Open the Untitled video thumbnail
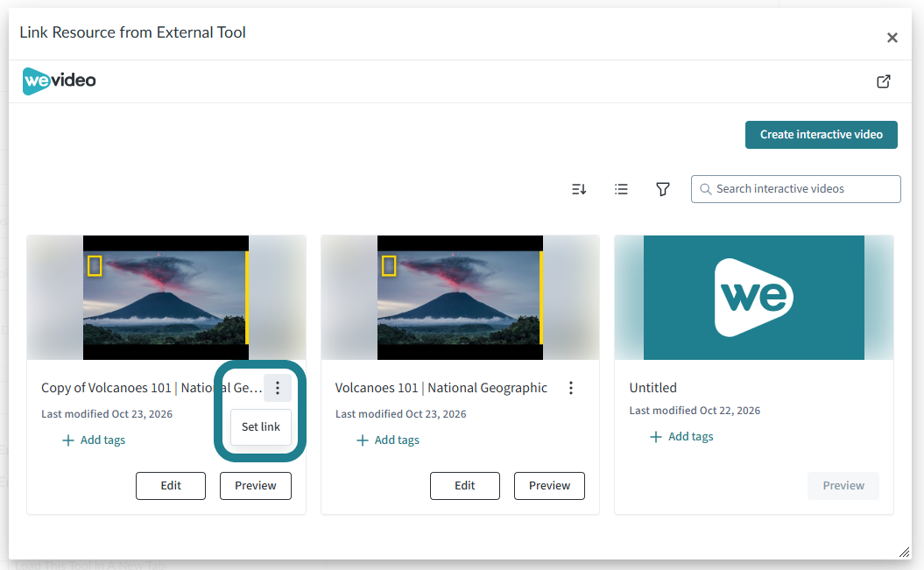Image resolution: width=924 pixels, height=570 pixels. coord(754,298)
